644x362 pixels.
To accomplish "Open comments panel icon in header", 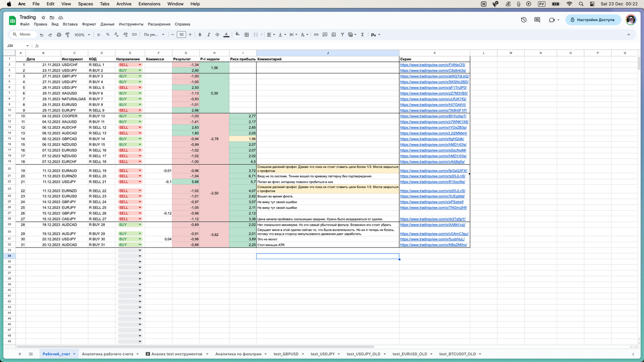I will click(537, 20).
